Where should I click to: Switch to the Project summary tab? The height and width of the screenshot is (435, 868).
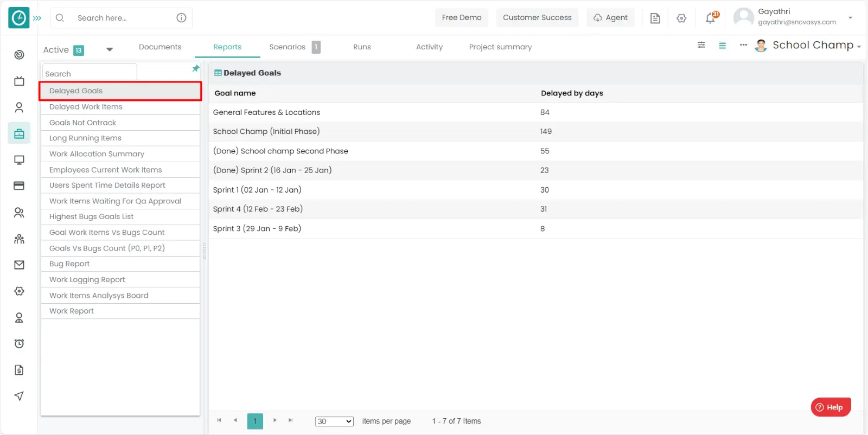(x=500, y=47)
